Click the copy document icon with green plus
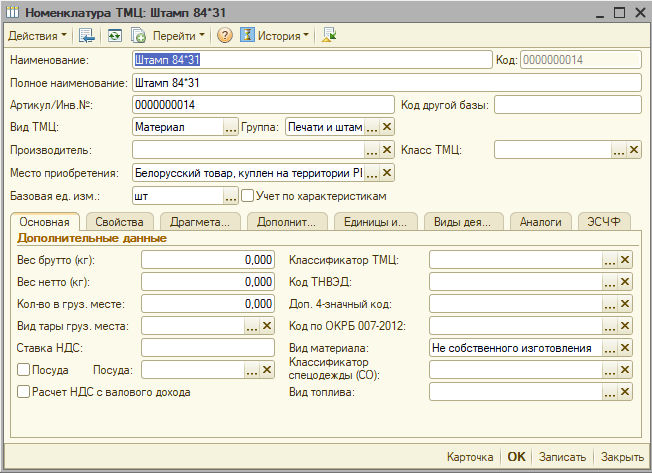Image resolution: width=652 pixels, height=473 pixels. (138, 35)
